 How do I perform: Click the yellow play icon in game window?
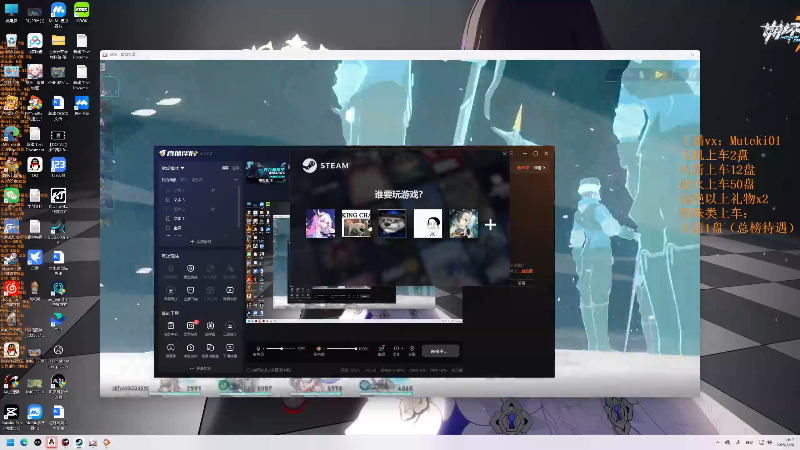(x=659, y=75)
